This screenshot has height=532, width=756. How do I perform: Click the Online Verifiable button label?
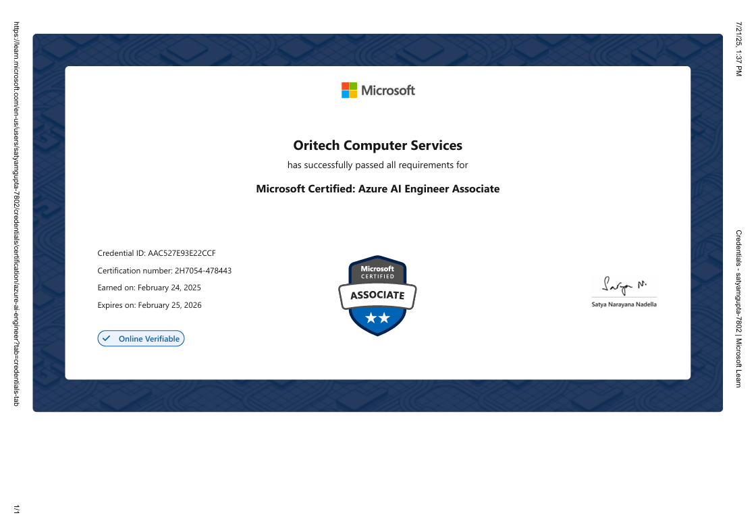tap(149, 339)
